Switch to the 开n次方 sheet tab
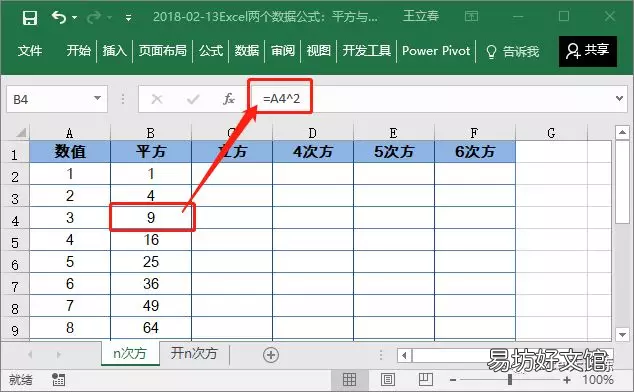 coord(194,354)
